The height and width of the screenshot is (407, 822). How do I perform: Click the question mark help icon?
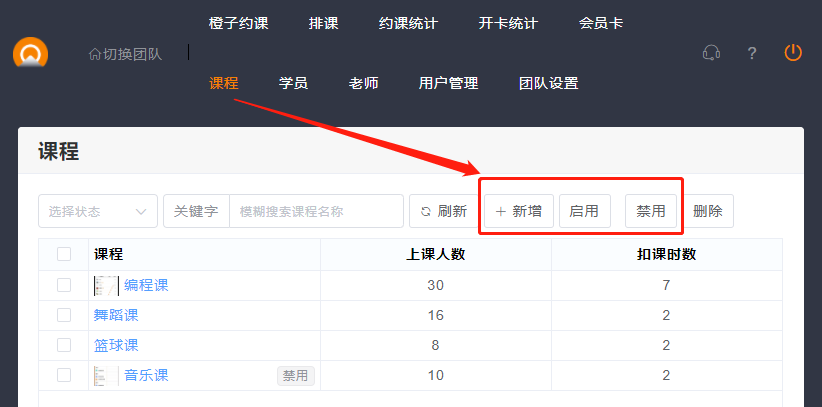click(x=752, y=53)
